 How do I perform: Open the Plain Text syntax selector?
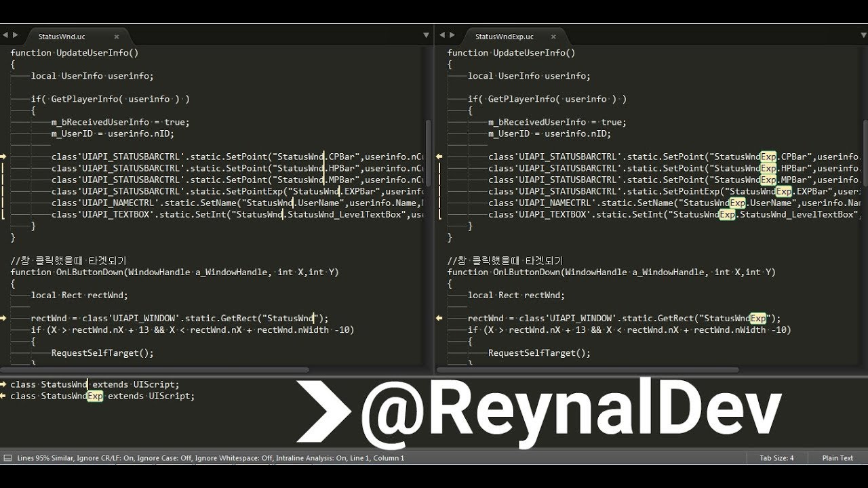point(837,458)
